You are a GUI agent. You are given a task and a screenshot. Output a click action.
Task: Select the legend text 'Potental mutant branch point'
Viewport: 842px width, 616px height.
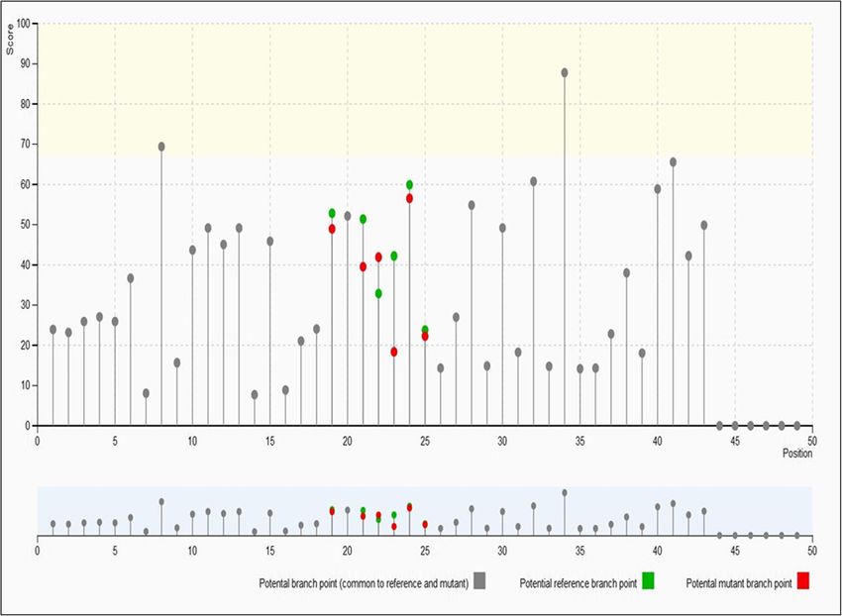[739, 583]
